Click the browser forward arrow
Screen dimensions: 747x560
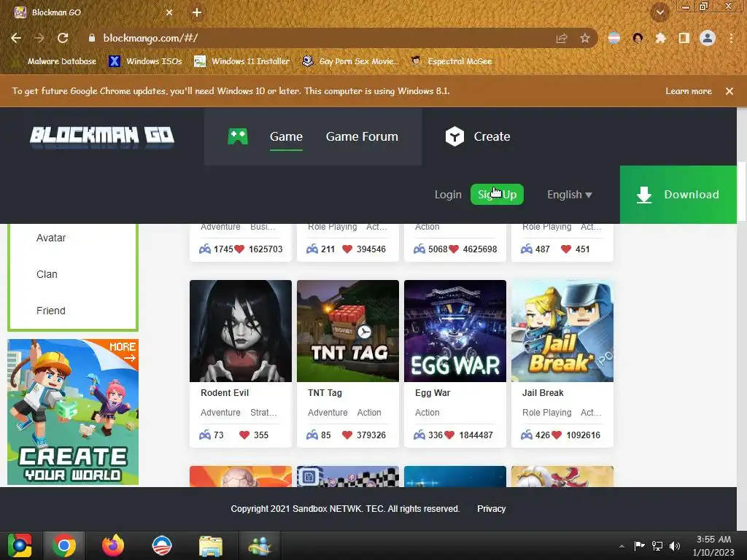tap(39, 38)
